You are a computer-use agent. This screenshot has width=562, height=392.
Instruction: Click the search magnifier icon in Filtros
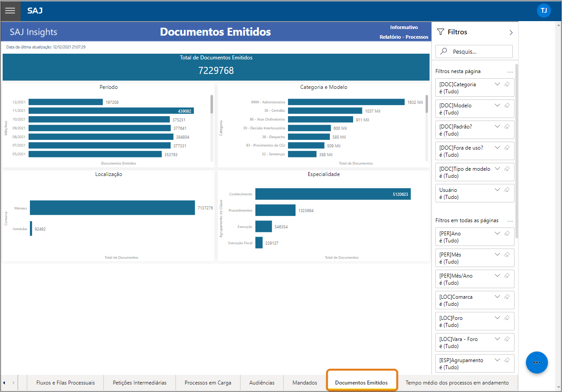pyautogui.click(x=444, y=51)
